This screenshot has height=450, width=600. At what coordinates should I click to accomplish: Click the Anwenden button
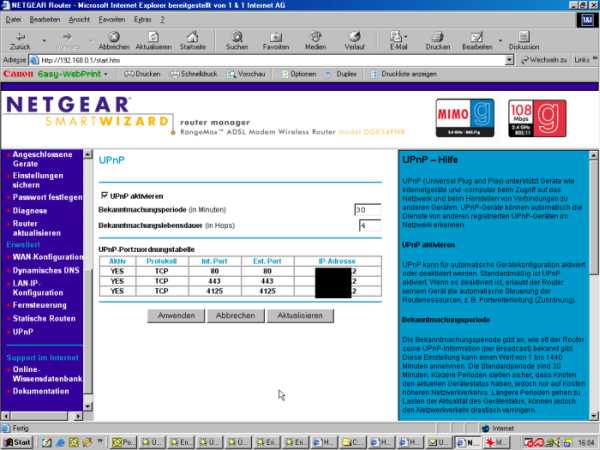pos(176,316)
